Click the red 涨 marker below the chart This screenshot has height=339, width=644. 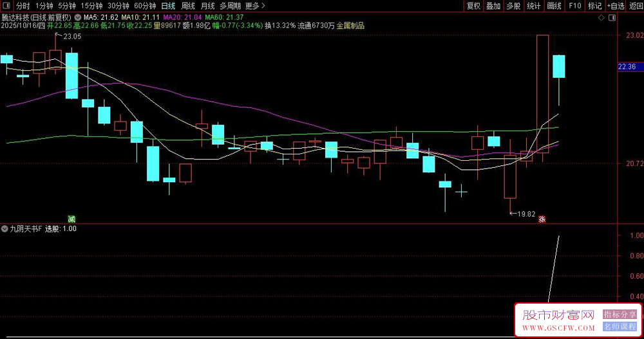542,219
